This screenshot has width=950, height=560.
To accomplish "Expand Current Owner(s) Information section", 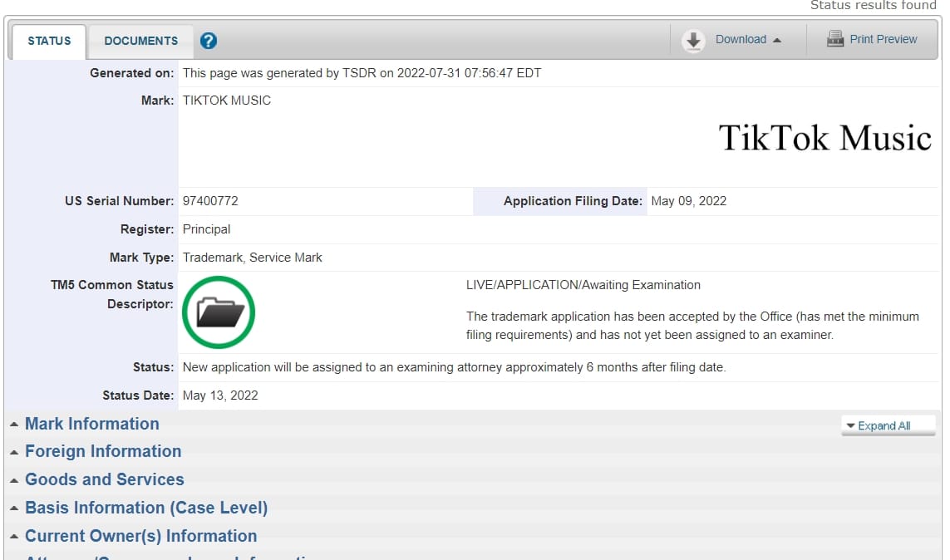I will 140,536.
